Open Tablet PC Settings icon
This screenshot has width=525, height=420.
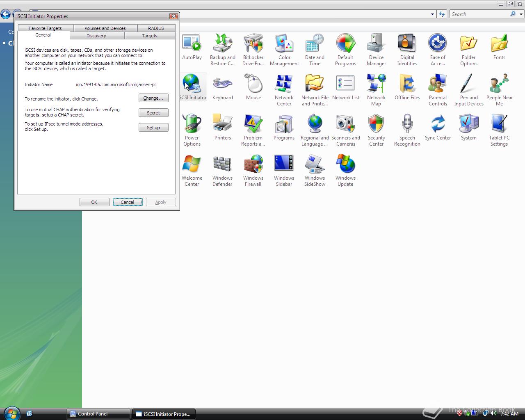pos(500,130)
